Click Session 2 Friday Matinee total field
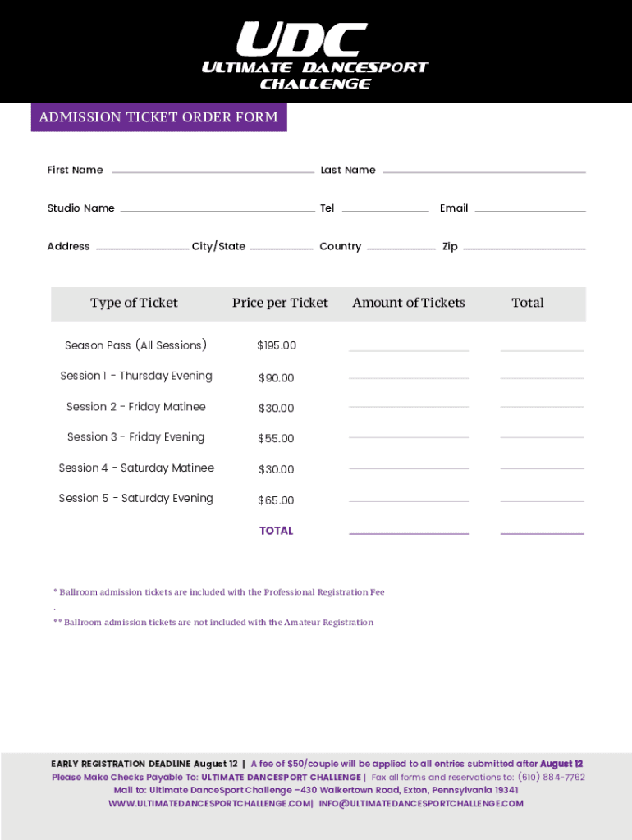This screenshot has width=632, height=840. pos(542,402)
